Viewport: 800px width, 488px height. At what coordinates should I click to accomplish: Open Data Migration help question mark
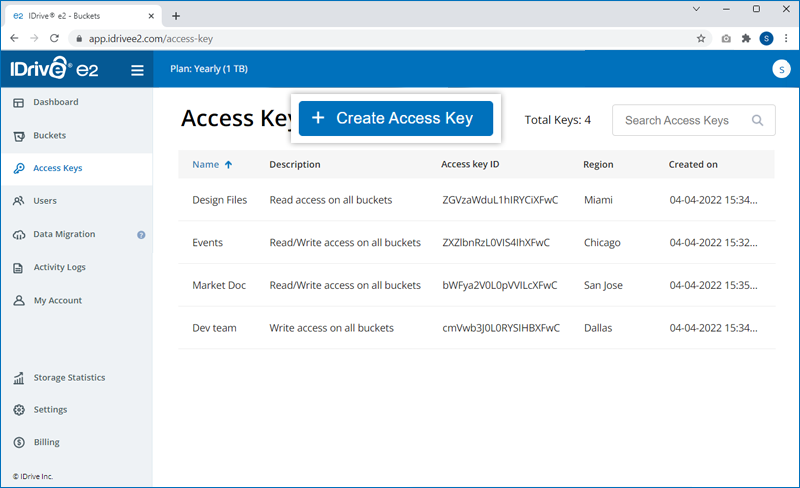pos(141,235)
